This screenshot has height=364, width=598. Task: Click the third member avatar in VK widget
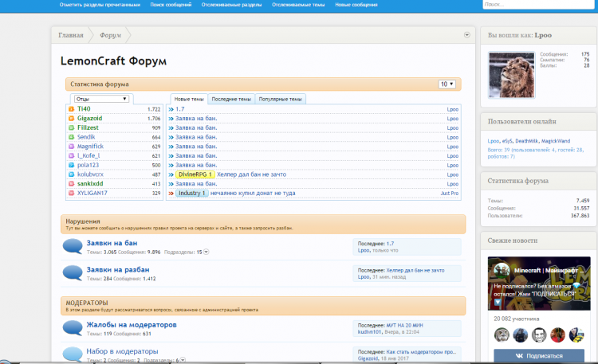(x=539, y=335)
